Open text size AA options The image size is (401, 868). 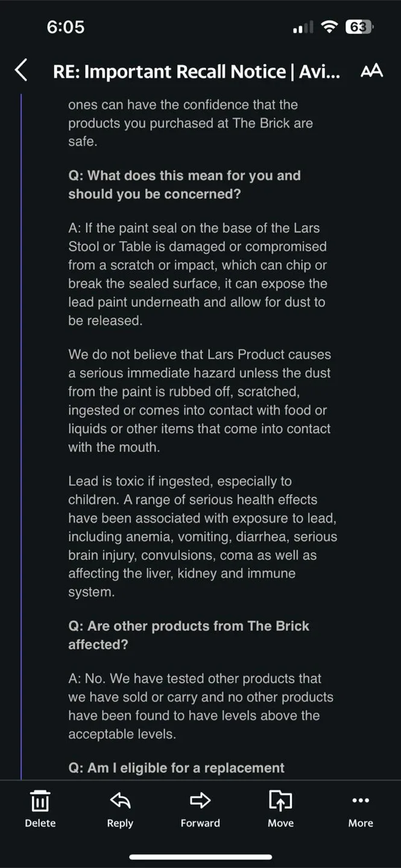point(371,71)
